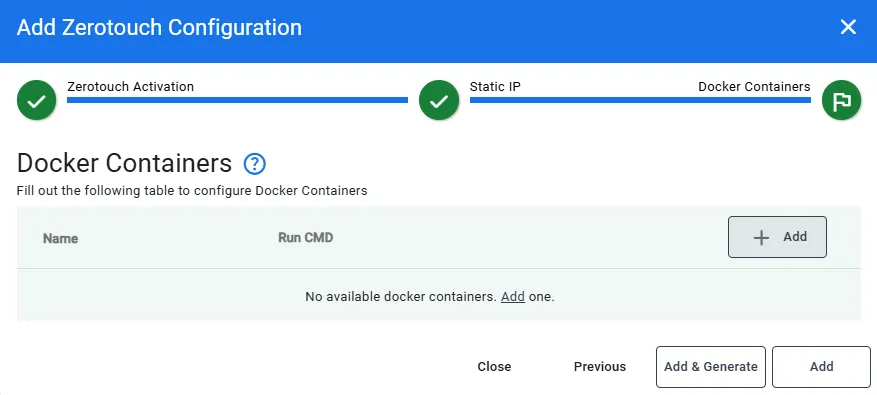
Task: Click the Close button at the bottom
Action: [494, 366]
